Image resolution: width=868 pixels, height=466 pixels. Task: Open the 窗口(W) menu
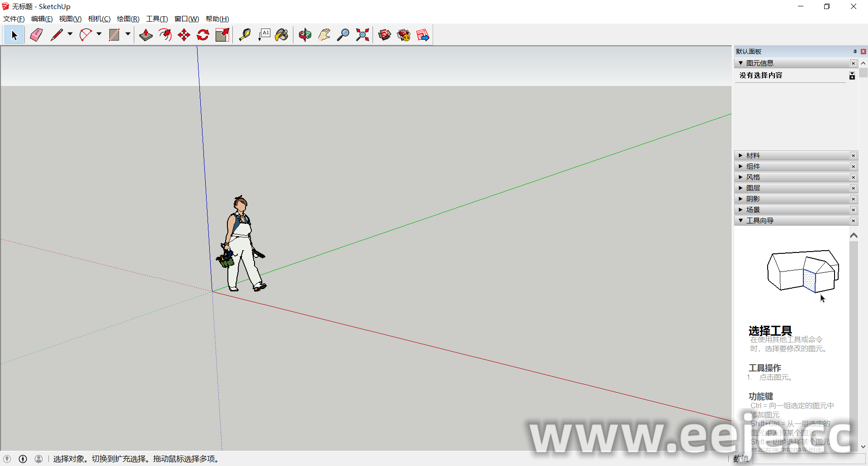pos(186,19)
